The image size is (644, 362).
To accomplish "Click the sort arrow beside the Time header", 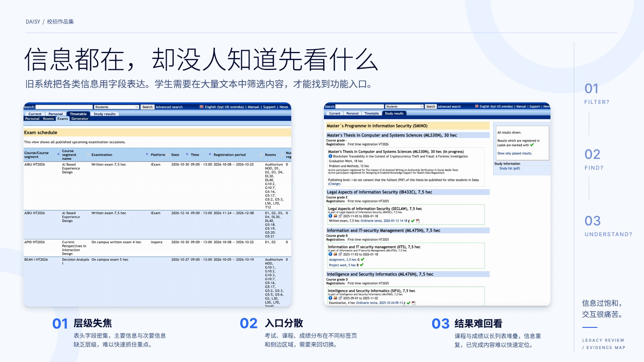I will click(x=210, y=154).
